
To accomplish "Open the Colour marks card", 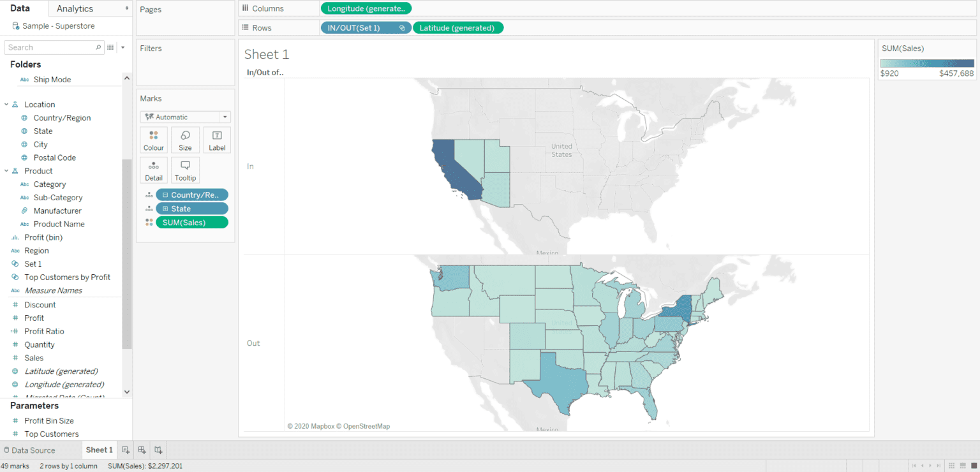I will (153, 140).
